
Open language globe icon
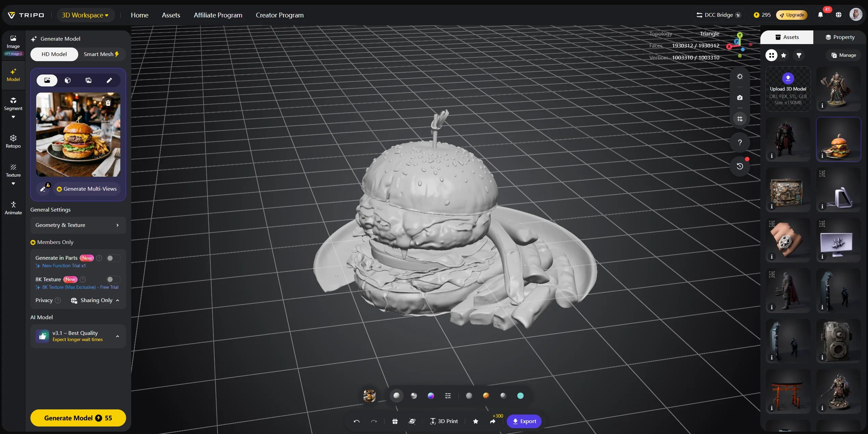coord(839,15)
